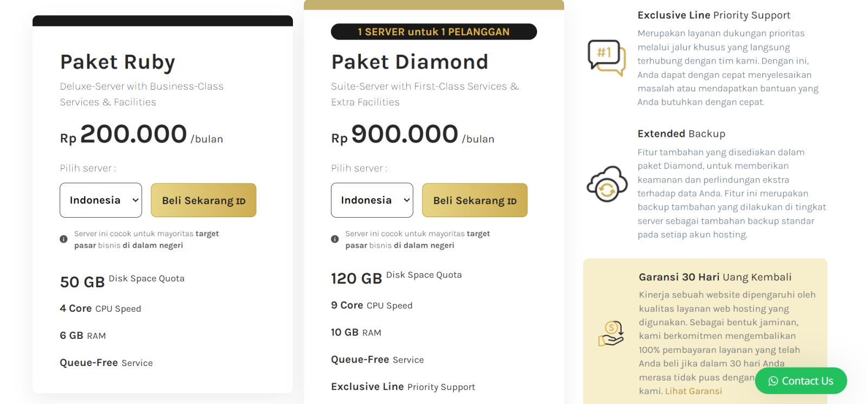Open the server dropdown for Paket Diamond
This screenshot has height=404, width=868.
click(372, 200)
